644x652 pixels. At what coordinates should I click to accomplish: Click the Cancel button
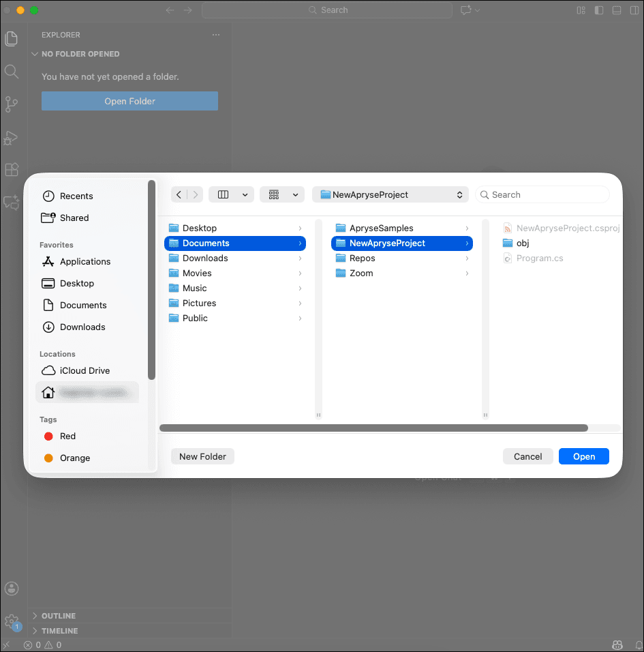(527, 456)
